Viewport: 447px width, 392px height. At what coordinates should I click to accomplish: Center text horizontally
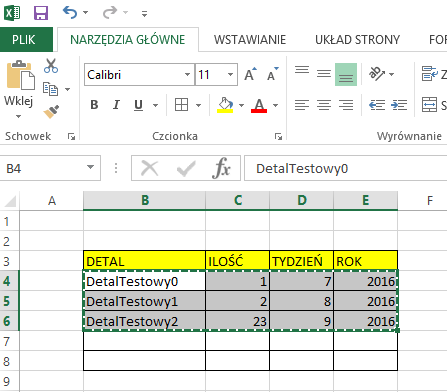tap(324, 105)
